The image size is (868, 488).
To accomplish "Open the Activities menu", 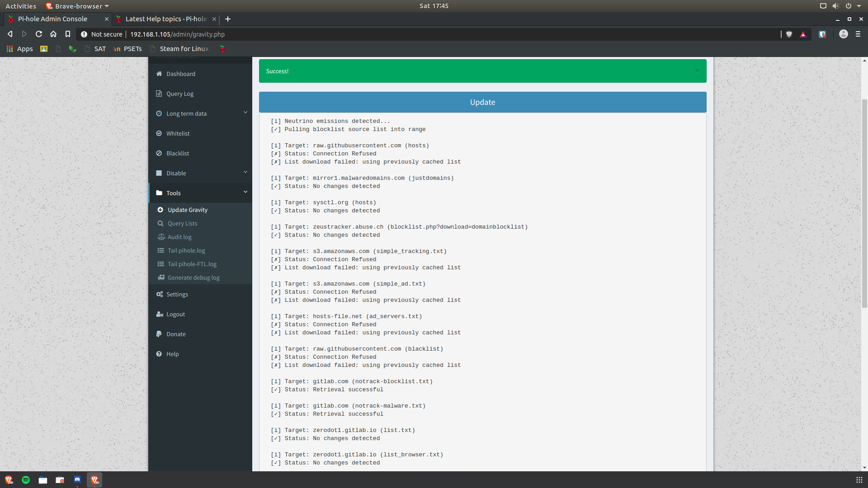I will [21, 6].
